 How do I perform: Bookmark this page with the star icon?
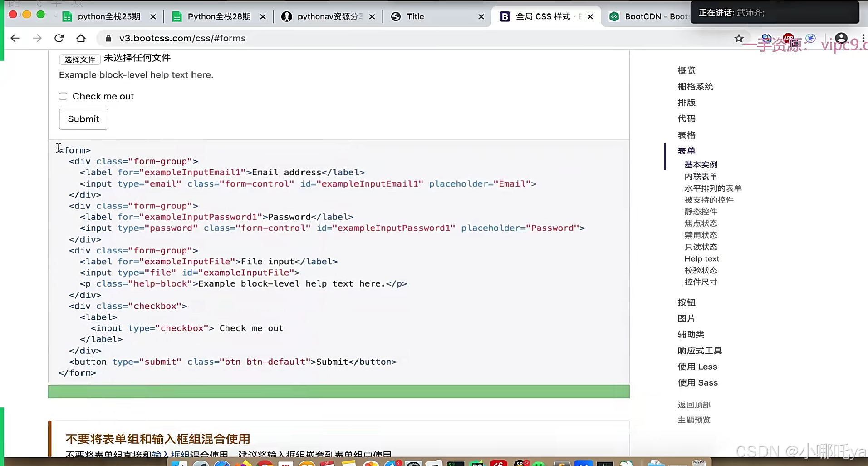(x=739, y=38)
